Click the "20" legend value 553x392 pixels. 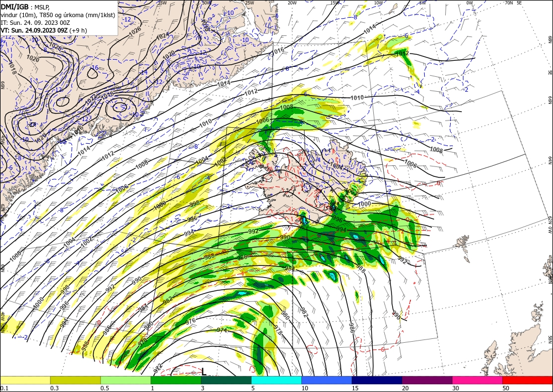pyautogui.click(x=405, y=388)
